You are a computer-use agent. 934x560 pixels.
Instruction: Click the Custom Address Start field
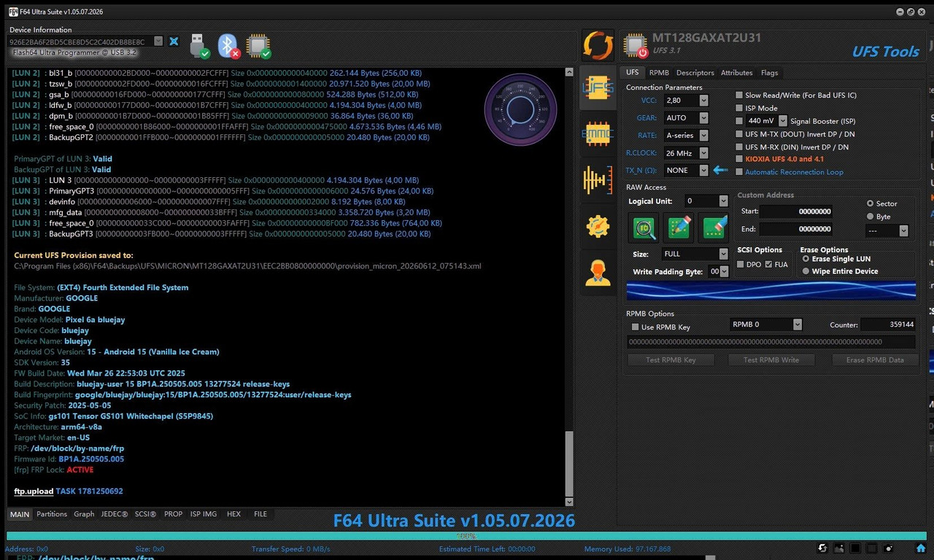796,211
